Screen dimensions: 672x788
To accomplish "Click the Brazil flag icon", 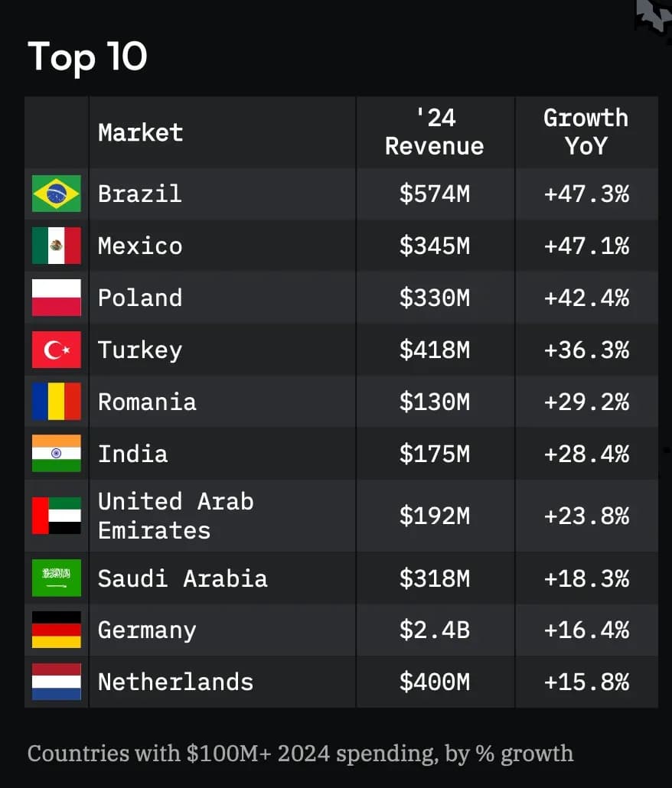I will [57, 194].
